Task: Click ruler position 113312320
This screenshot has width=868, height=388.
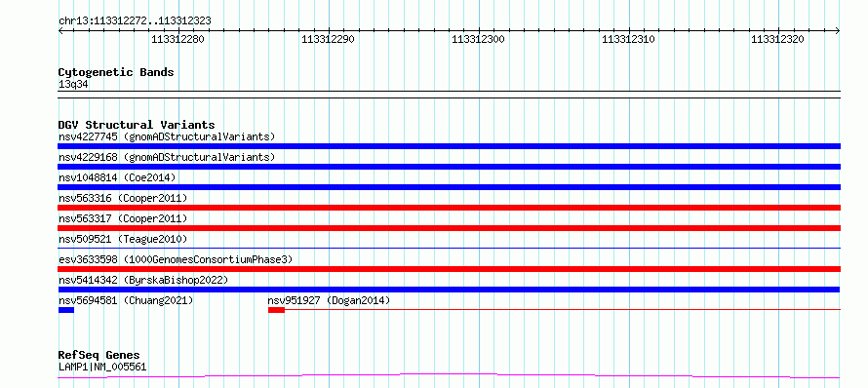Action: click(x=778, y=39)
